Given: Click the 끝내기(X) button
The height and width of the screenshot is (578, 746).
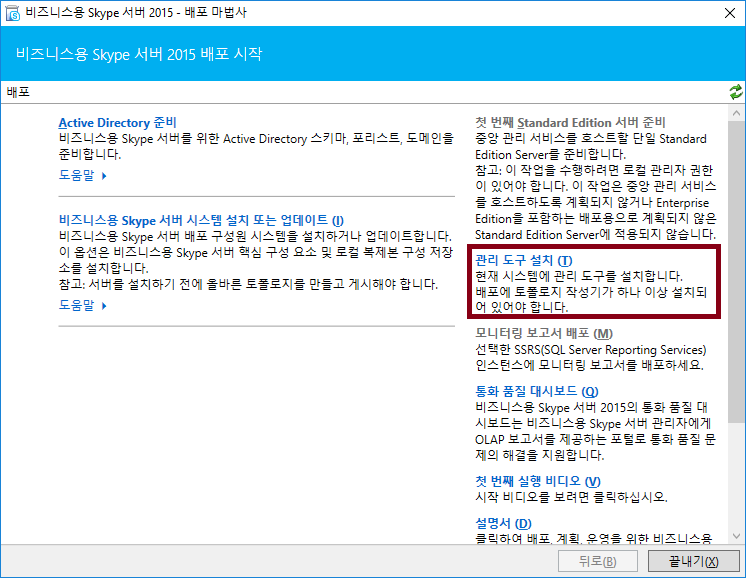Looking at the screenshot, I should click(x=693, y=561).
